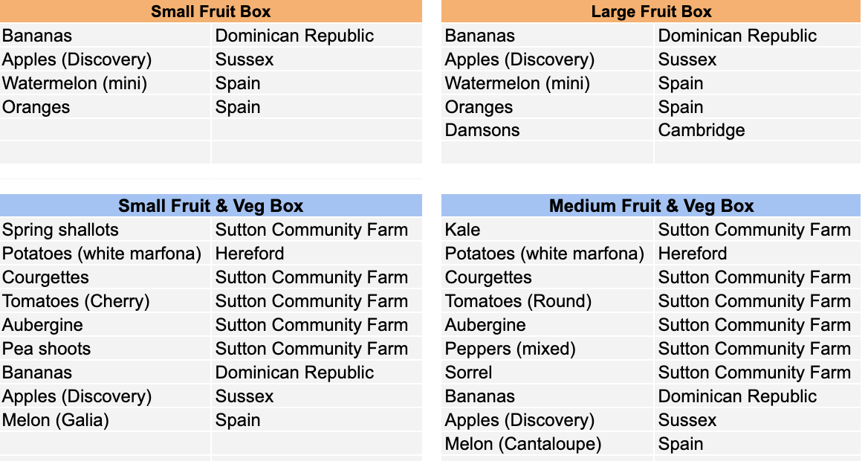Select the Cambridge origin cell
The image size is (868, 461).
pos(758,130)
